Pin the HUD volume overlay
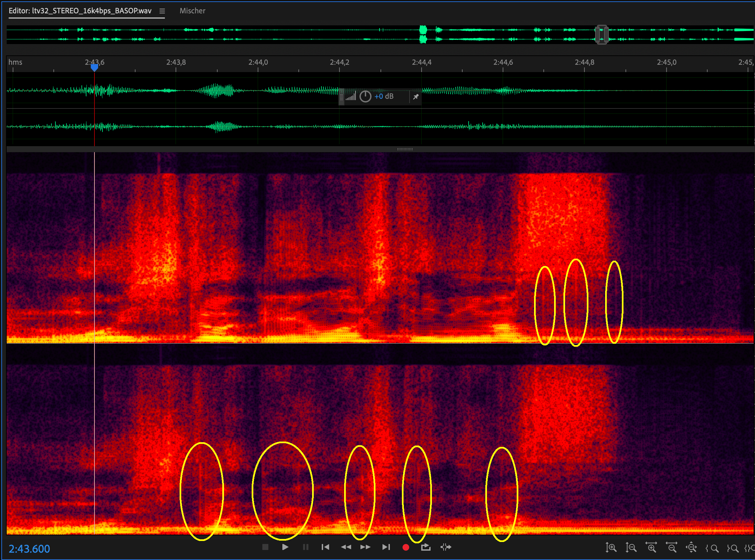The width and height of the screenshot is (755, 560). pos(416,97)
